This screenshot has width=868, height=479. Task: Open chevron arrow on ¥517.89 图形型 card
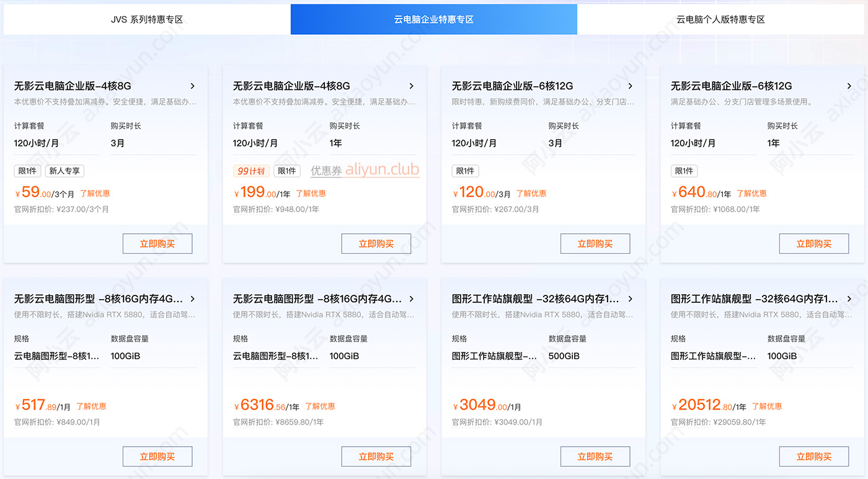193,299
